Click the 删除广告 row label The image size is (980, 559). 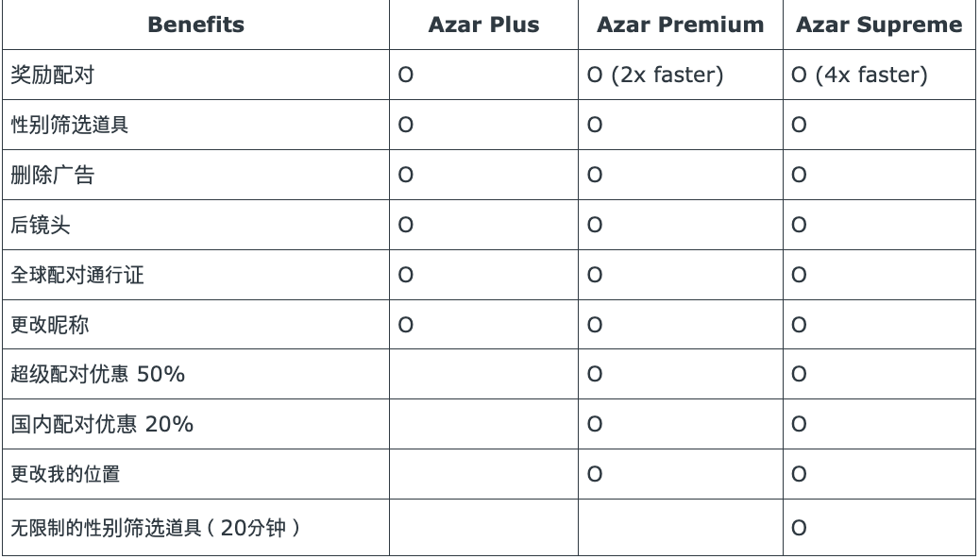52,176
